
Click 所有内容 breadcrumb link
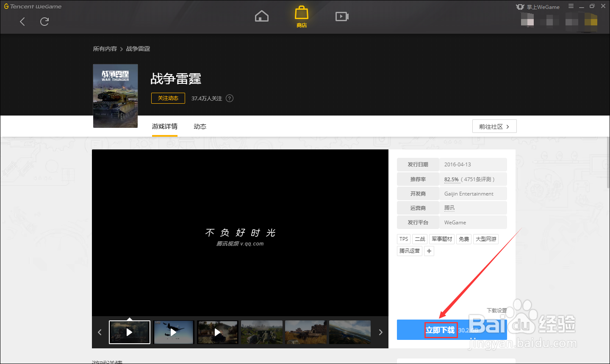click(x=105, y=49)
